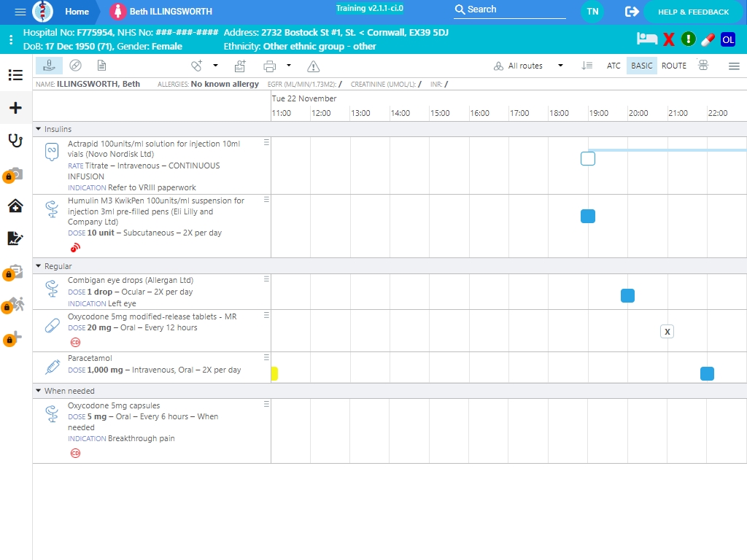Open the TN user profile
The image size is (747, 560).
point(592,12)
